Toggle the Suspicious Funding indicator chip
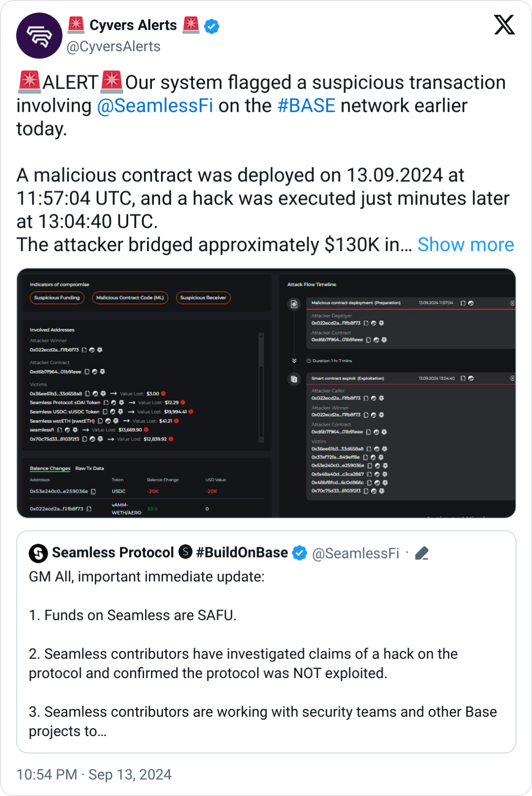This screenshot has width=532, height=796. pyautogui.click(x=57, y=298)
